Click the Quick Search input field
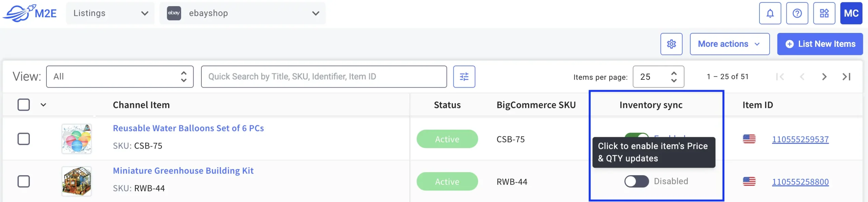This screenshot has width=868, height=202. pyautogui.click(x=323, y=76)
